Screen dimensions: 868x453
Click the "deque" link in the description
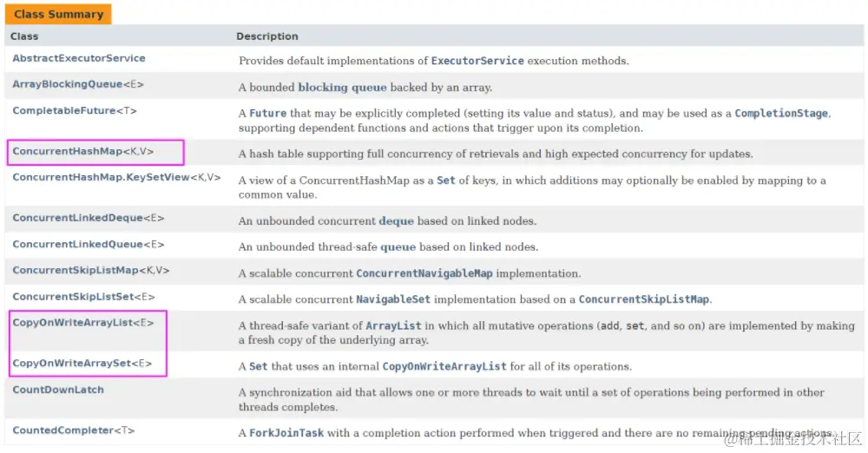pos(395,221)
